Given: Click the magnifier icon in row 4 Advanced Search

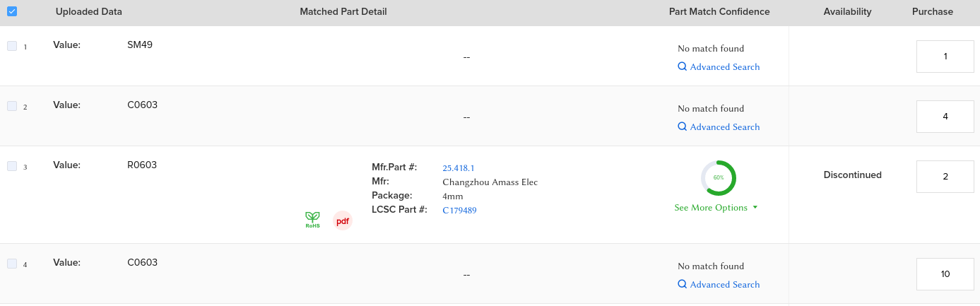Looking at the screenshot, I should click(682, 284).
